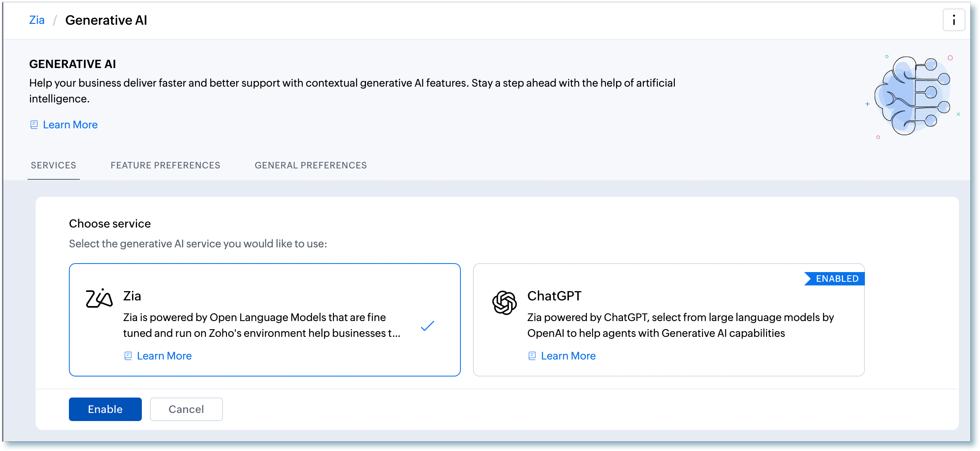The width and height of the screenshot is (980, 451).
Task: Open Learn More under Generative AI description
Action: click(70, 125)
